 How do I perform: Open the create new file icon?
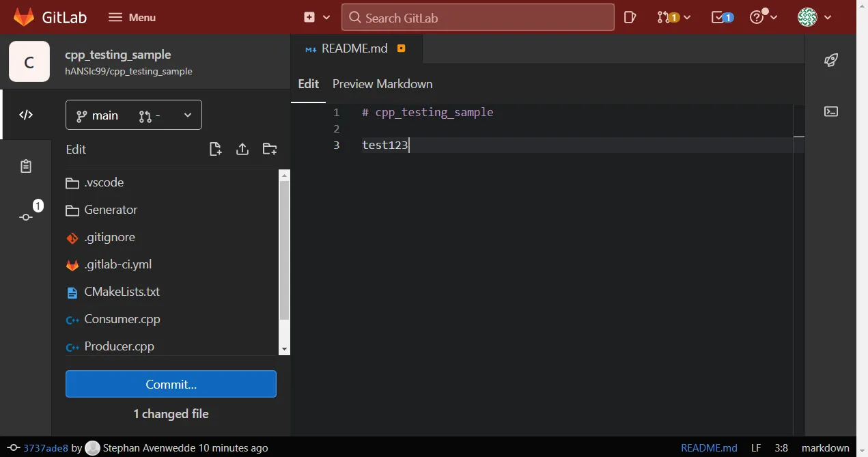click(215, 149)
